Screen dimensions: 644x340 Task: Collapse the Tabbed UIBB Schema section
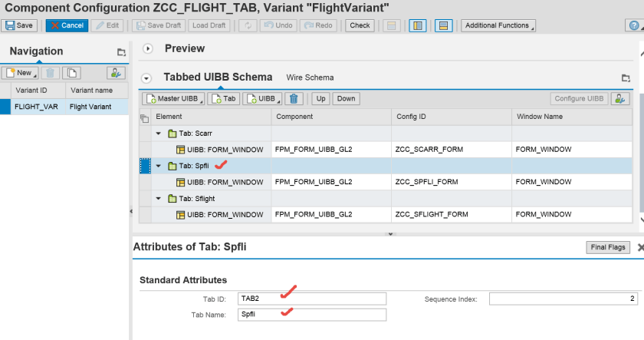pos(147,78)
